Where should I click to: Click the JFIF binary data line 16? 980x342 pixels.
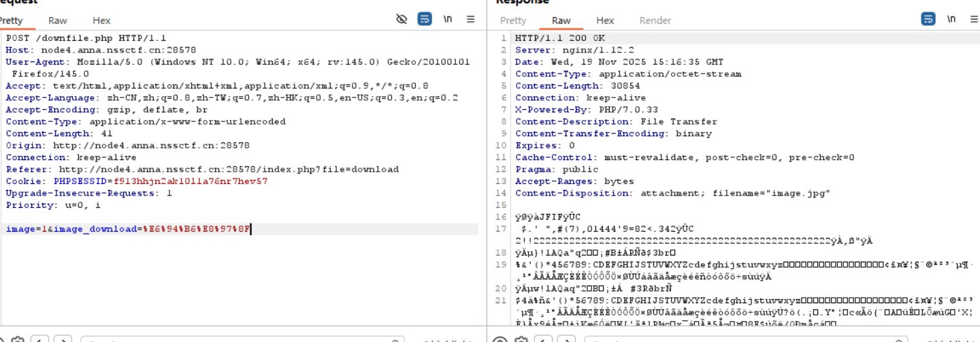[548, 217]
